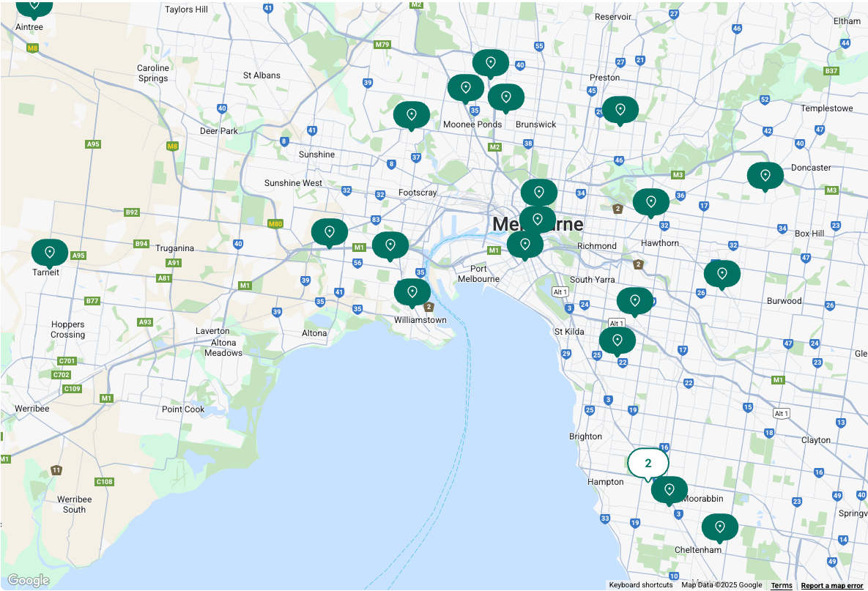Click the marker west of Moonee Ponds

click(x=412, y=115)
